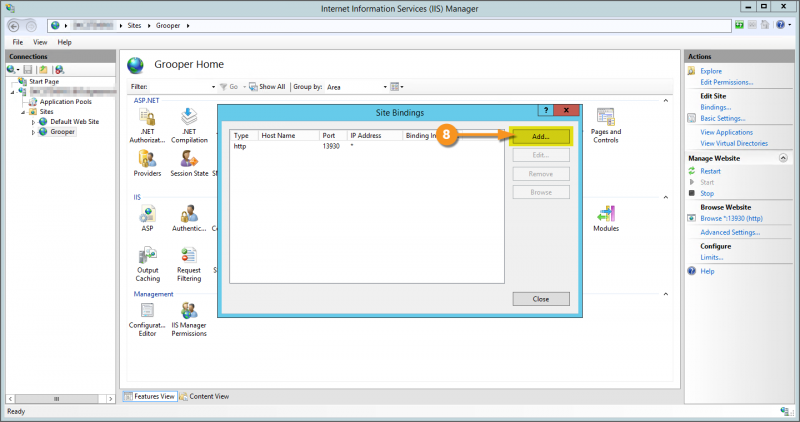Image resolution: width=800 pixels, height=422 pixels.
Task: Select Default Web Site tree item
Action: pyautogui.click(x=74, y=122)
